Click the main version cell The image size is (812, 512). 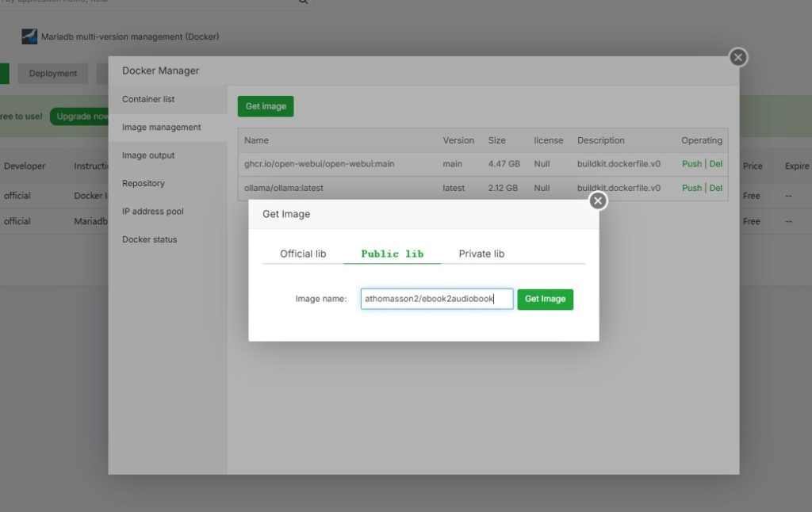click(x=452, y=163)
